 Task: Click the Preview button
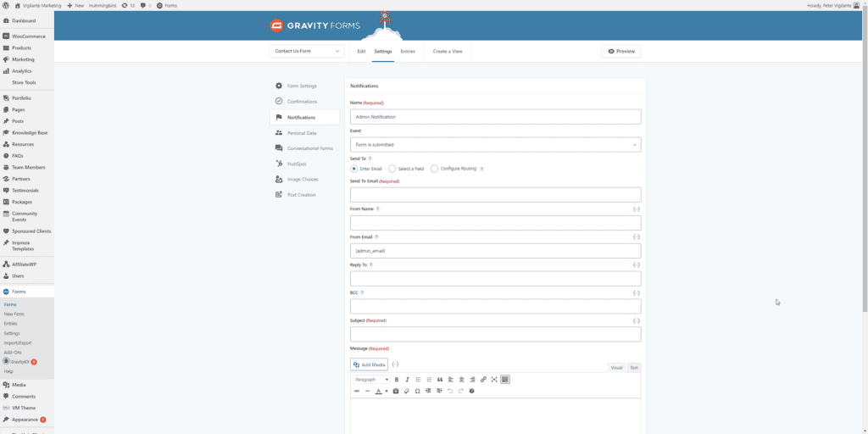[x=621, y=51]
